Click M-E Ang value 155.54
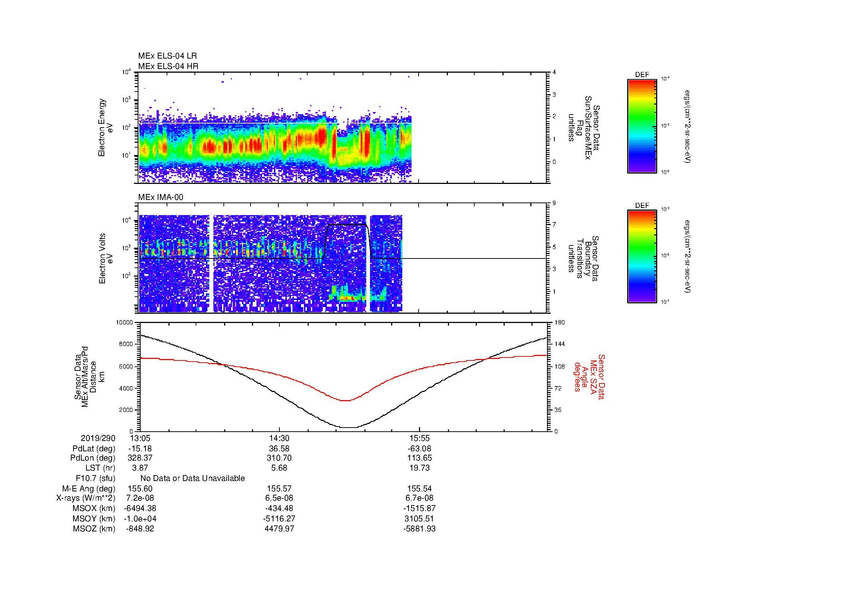Screen dimensions: 868x613 (419, 489)
